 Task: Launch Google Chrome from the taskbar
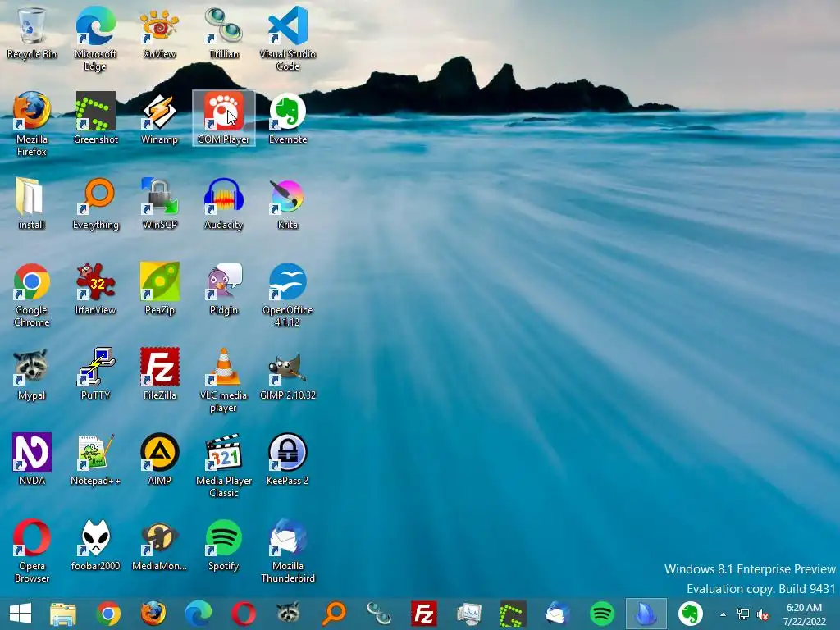tap(108, 614)
